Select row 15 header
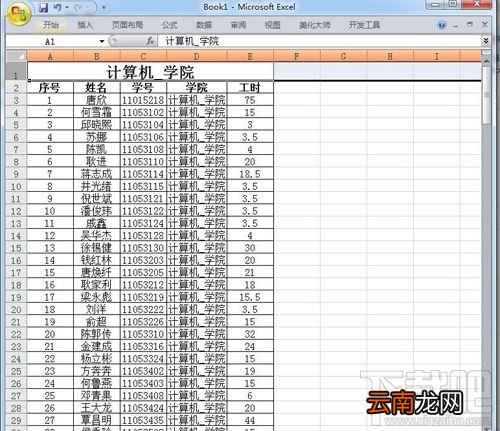500x431 pixels. click(16, 248)
